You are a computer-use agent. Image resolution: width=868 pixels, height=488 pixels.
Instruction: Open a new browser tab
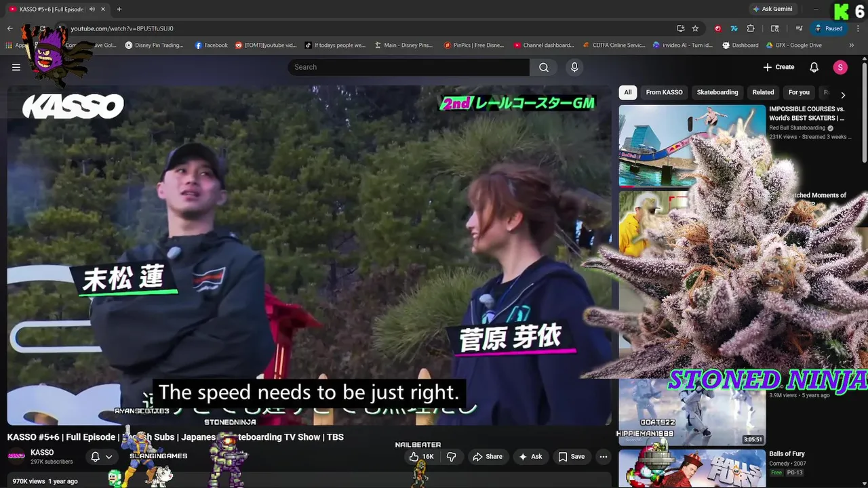coord(119,9)
